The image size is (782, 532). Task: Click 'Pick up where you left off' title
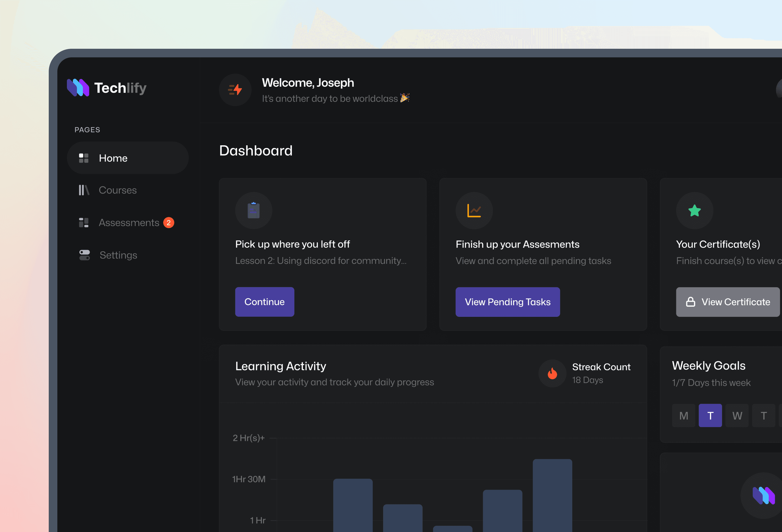coord(292,244)
